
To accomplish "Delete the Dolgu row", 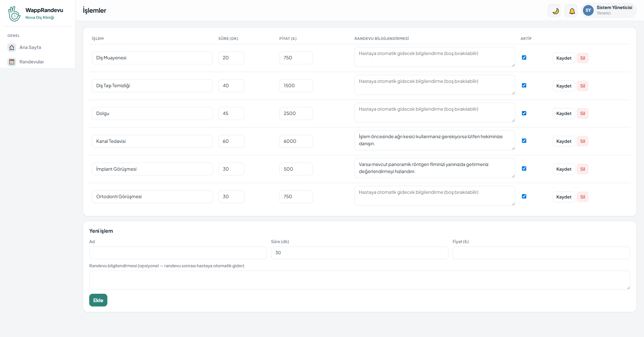I will tap(583, 113).
